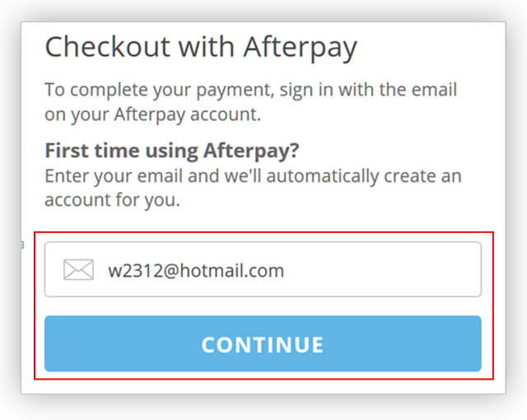
Task: Click the sign in with the email phrase
Action: pos(368,90)
